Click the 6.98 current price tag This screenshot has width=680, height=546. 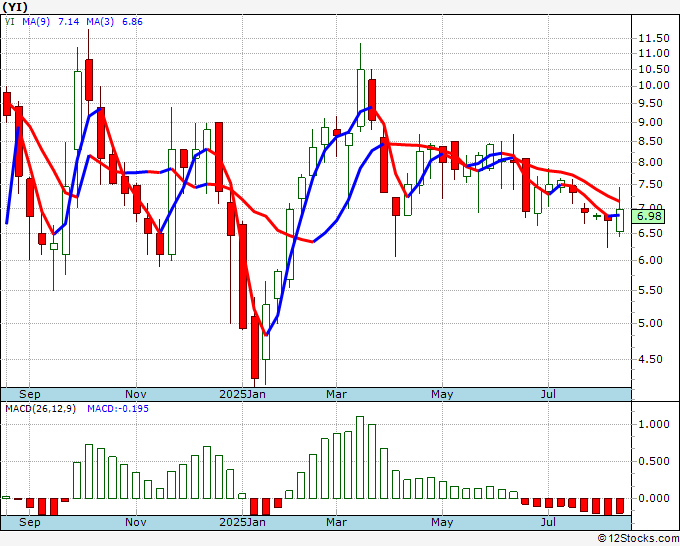[648, 216]
